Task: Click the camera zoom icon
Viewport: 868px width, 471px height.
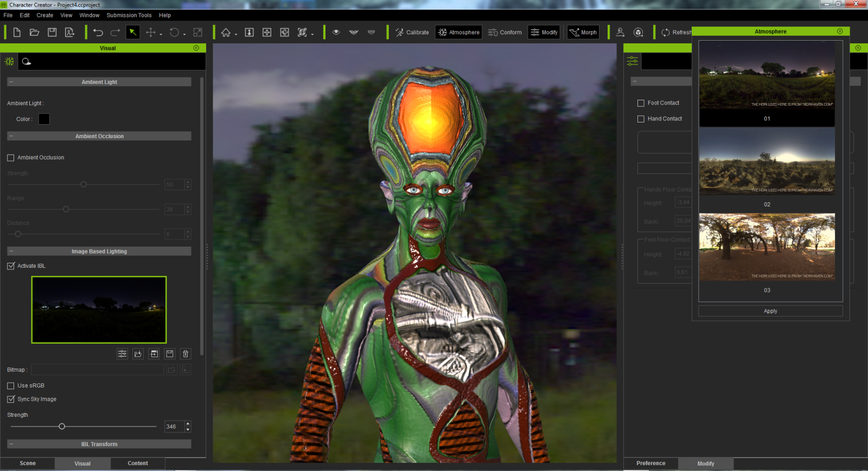Action: (249, 33)
